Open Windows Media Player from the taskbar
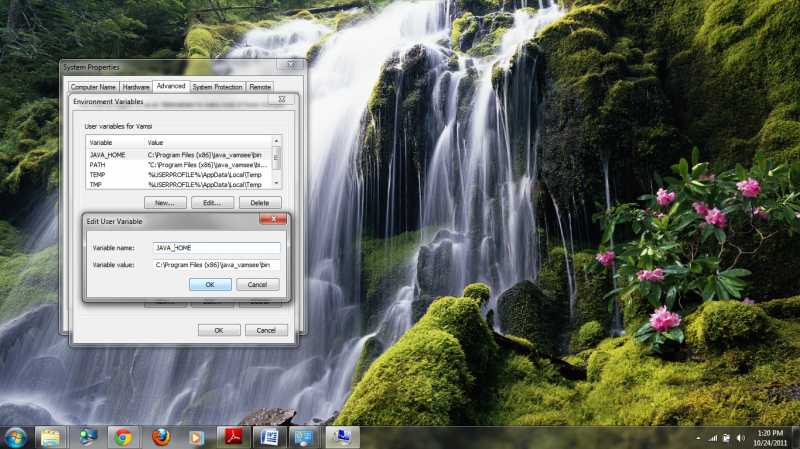This screenshot has width=800, height=449. 197,437
